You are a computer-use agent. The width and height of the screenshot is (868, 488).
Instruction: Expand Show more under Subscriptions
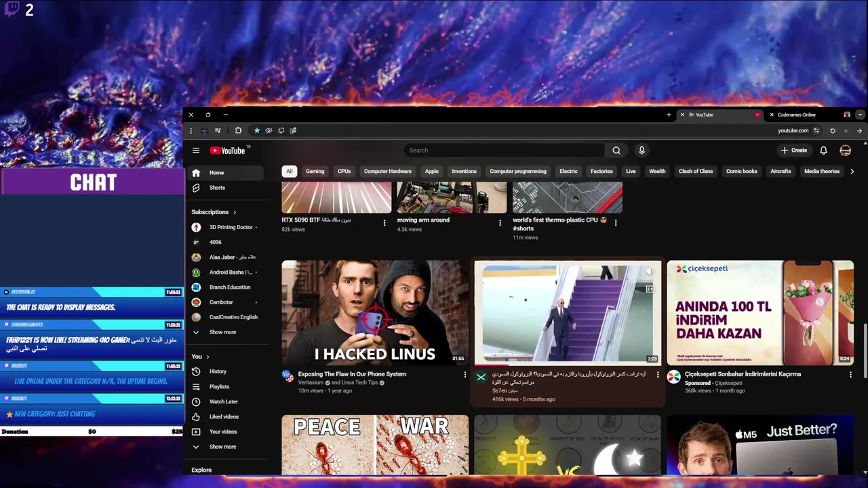coord(225,332)
